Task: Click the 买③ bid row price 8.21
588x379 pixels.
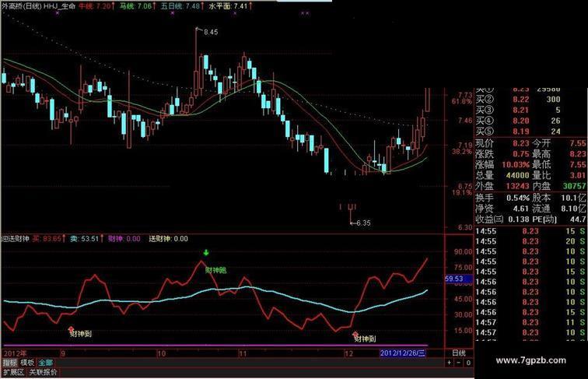Action: pyautogui.click(x=521, y=110)
